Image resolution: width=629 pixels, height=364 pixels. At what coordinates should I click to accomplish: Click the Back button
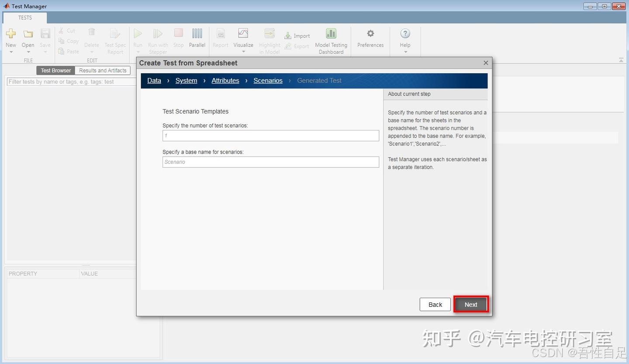tap(435, 304)
